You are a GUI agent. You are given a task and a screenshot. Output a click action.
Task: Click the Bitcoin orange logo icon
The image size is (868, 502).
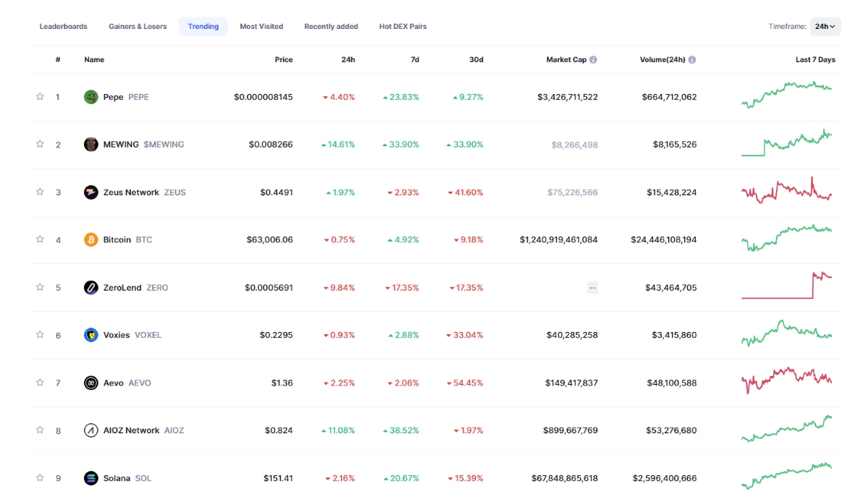pos(91,239)
